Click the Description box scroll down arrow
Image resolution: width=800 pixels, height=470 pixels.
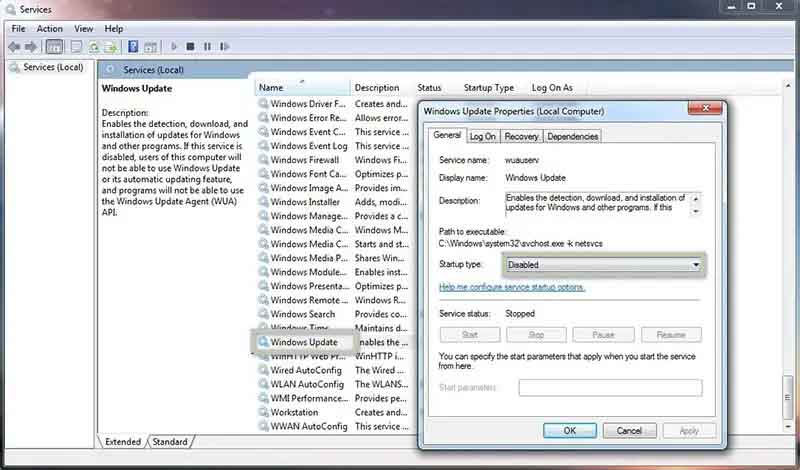tap(696, 211)
